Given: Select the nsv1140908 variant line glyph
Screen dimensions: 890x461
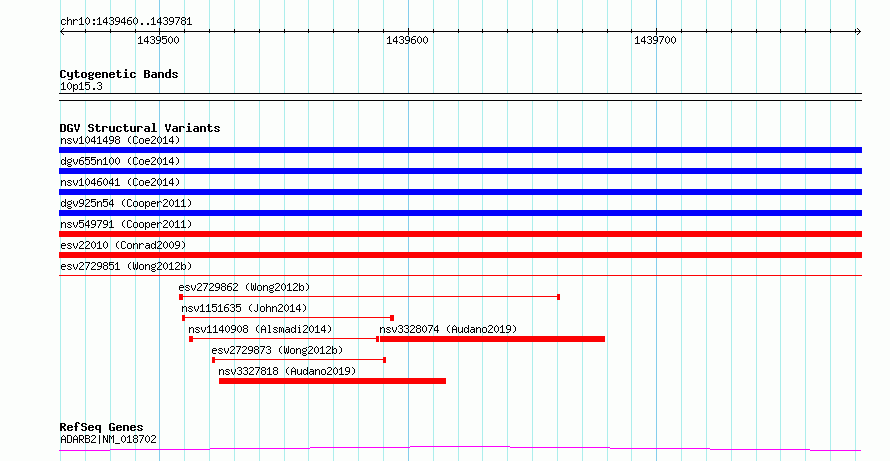Looking at the screenshot, I should click(x=284, y=339).
